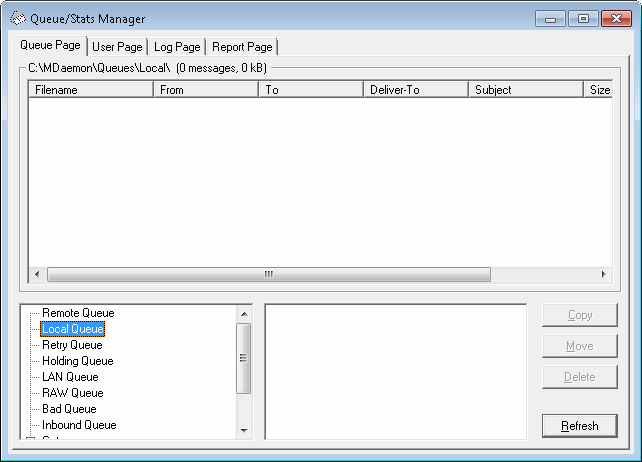
Task: Switch to the User Page tab
Action: [117, 47]
